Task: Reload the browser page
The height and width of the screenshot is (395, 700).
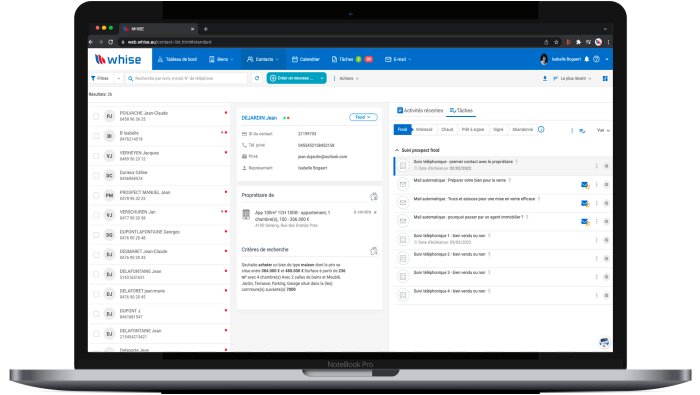Action: point(110,42)
